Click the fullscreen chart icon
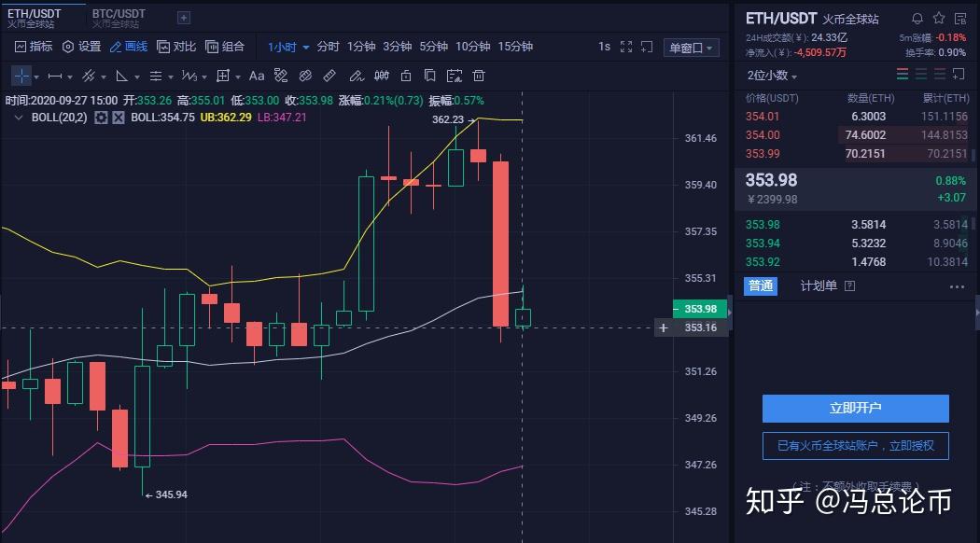980x543 pixels. [626, 47]
